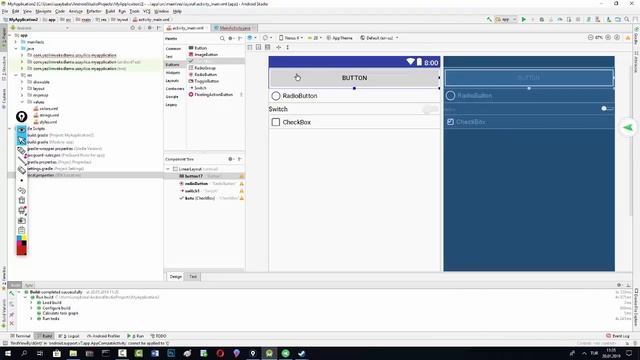Run the app with the green play icon
Screen dimensions: 640x360
[x=524, y=19]
